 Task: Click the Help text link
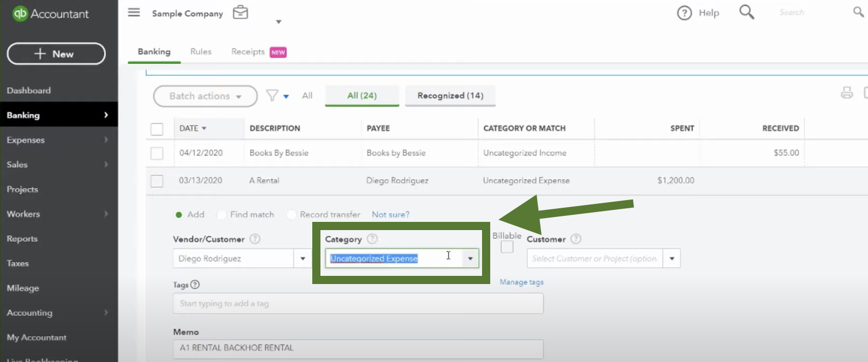[x=709, y=13]
